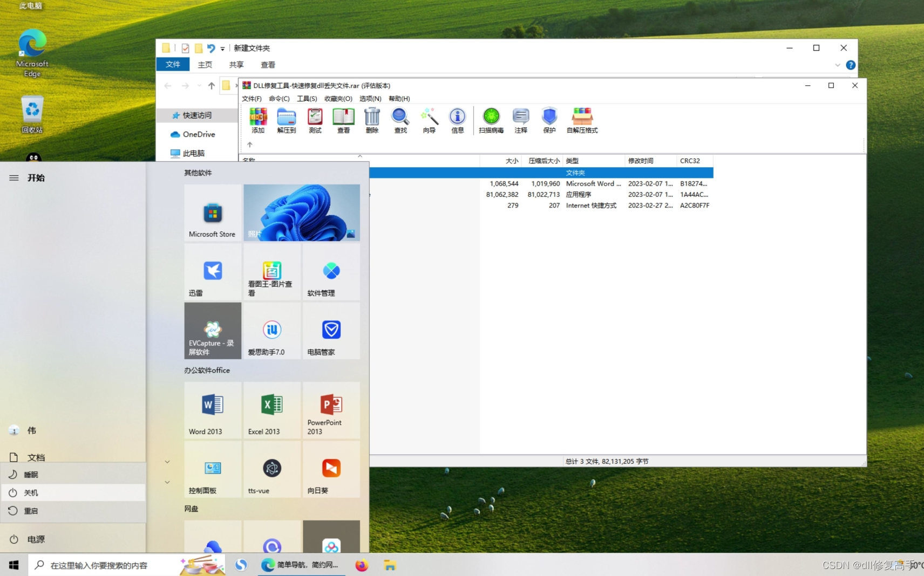Click the Info (信息) toolbar icon
The height and width of the screenshot is (576, 924).
pos(458,120)
